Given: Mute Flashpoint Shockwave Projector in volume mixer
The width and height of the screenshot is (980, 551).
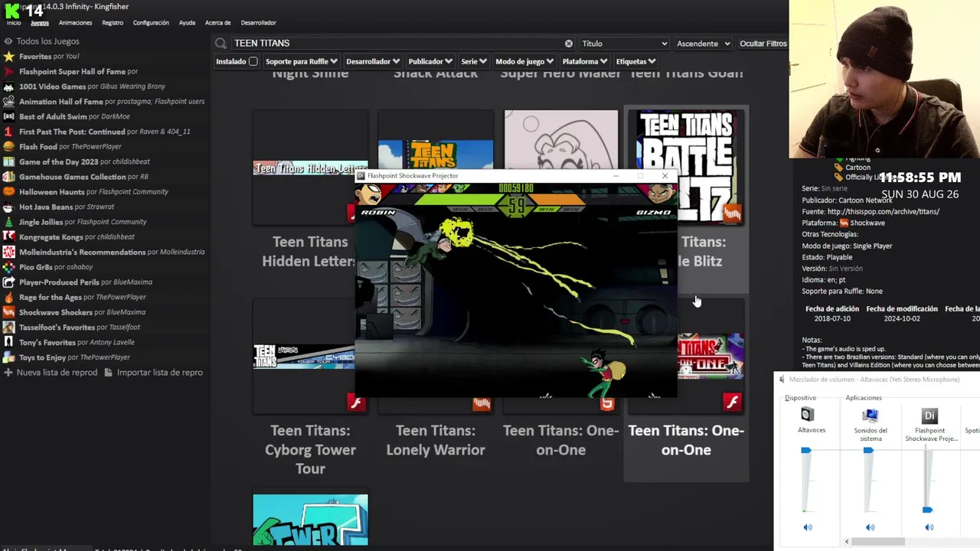Looking at the screenshot, I should point(929,527).
